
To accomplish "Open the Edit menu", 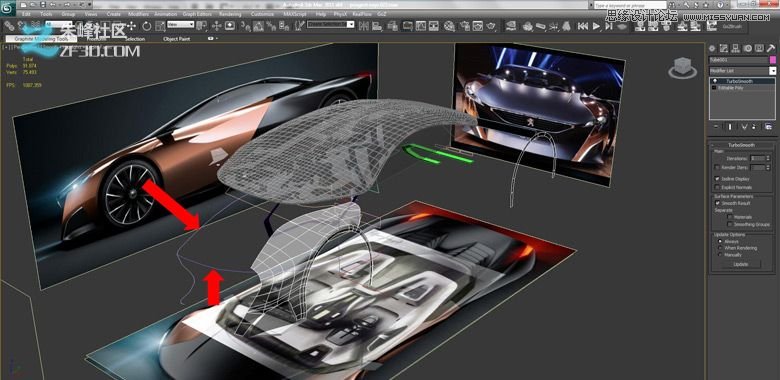I will coord(26,14).
